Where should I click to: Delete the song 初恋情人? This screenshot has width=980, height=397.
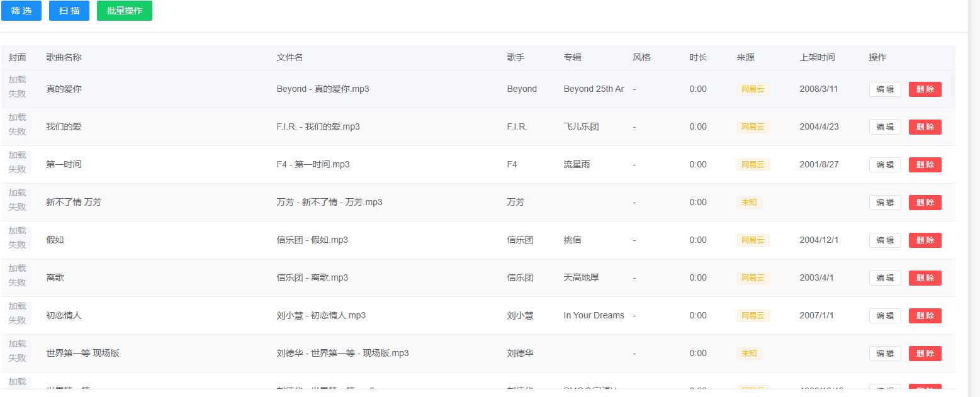[925, 316]
